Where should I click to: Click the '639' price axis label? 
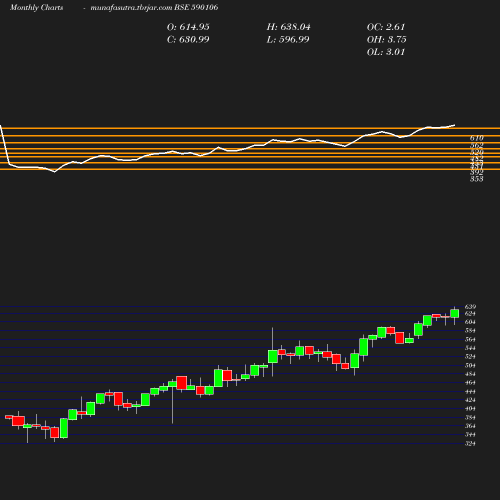click(470, 306)
